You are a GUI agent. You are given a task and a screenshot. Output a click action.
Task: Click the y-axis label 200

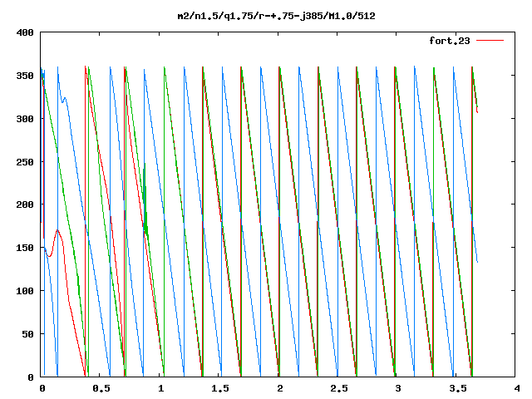click(x=25, y=204)
